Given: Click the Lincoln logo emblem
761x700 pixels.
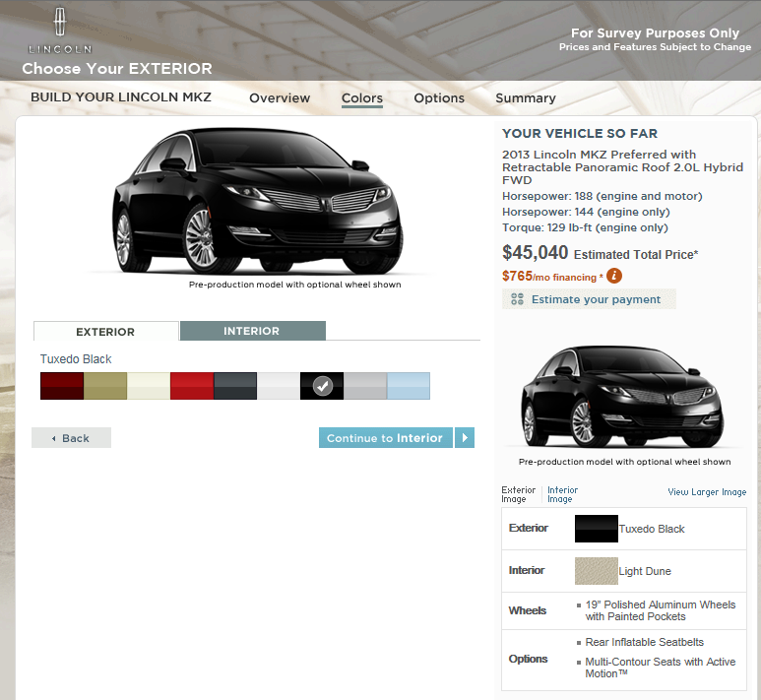Looking at the screenshot, I should point(60,22).
